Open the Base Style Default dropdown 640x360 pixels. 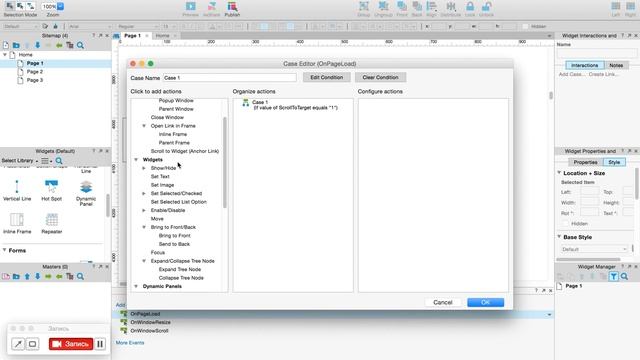[x=594, y=249]
